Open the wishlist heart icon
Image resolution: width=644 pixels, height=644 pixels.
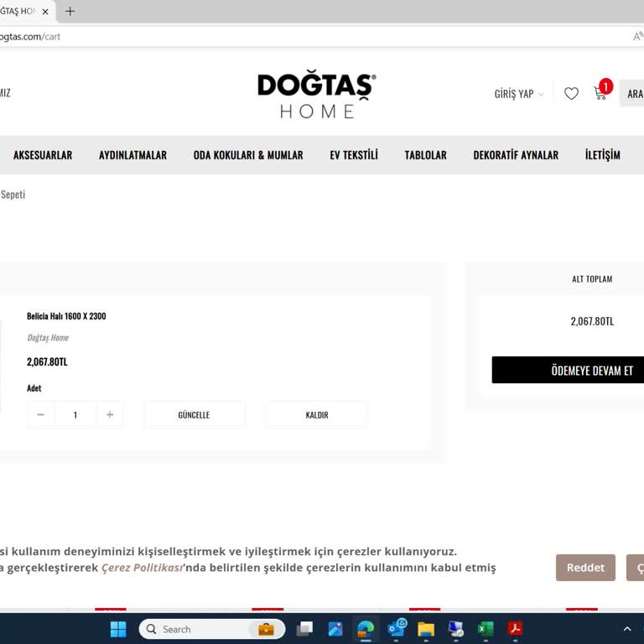point(571,94)
